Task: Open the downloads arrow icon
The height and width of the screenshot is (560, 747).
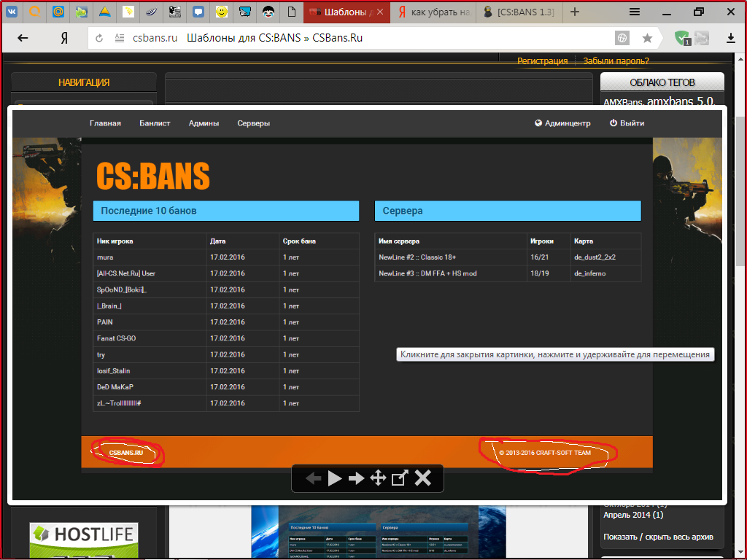Action: pos(731,38)
